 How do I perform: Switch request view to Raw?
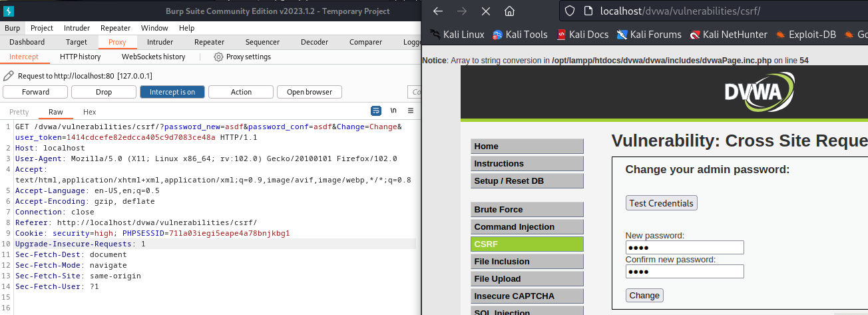tap(56, 112)
